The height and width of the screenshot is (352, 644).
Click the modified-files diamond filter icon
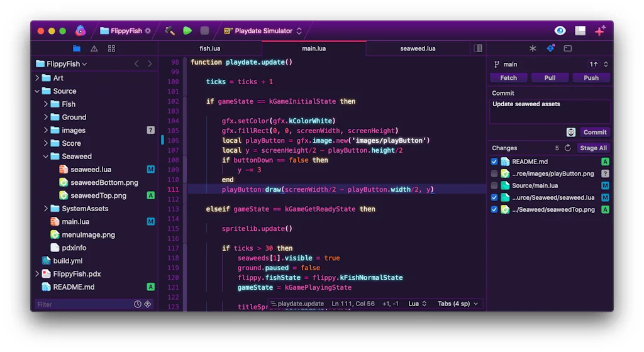(147, 304)
